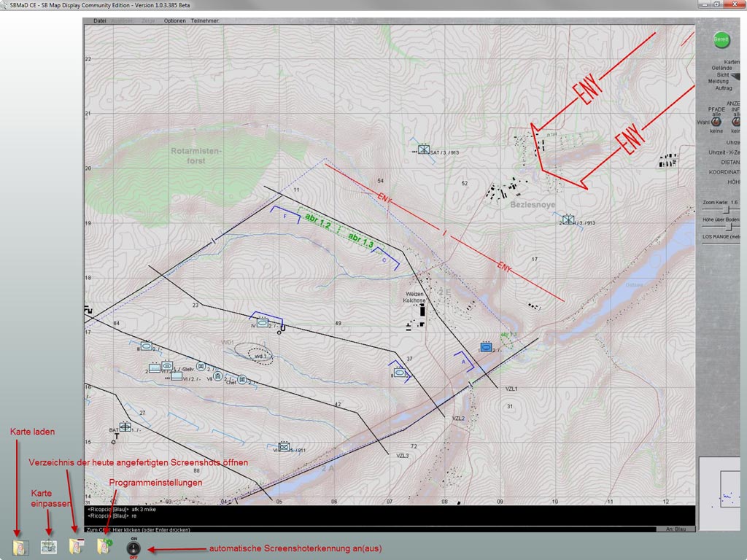Select the BAT unit symbol on map
Image resolution: width=747 pixels, height=560 pixels.
(125, 427)
